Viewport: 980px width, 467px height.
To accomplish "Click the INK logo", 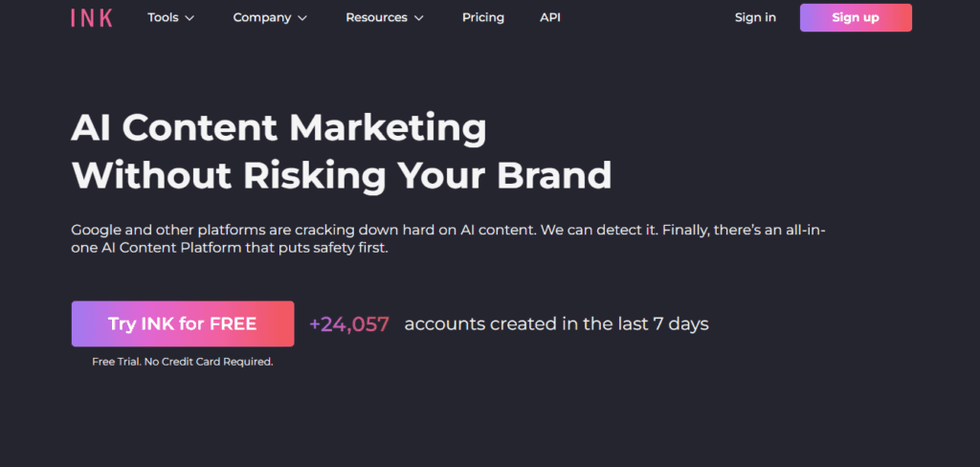I will coord(91,17).
